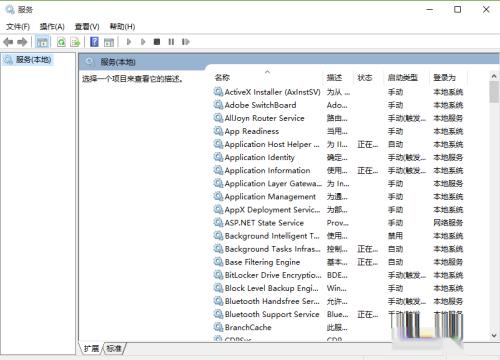Select ASP.NET State Service row

tap(338, 223)
